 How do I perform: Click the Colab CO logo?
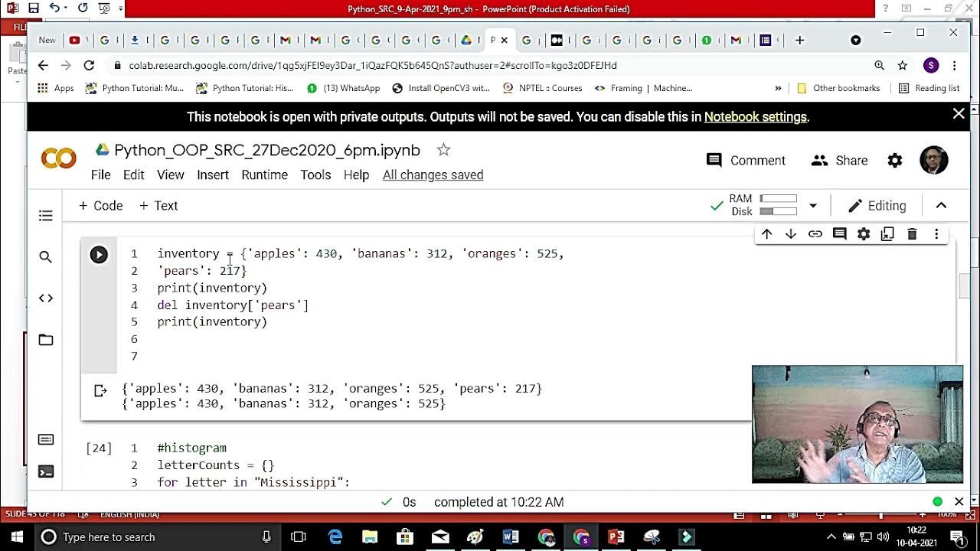(59, 159)
